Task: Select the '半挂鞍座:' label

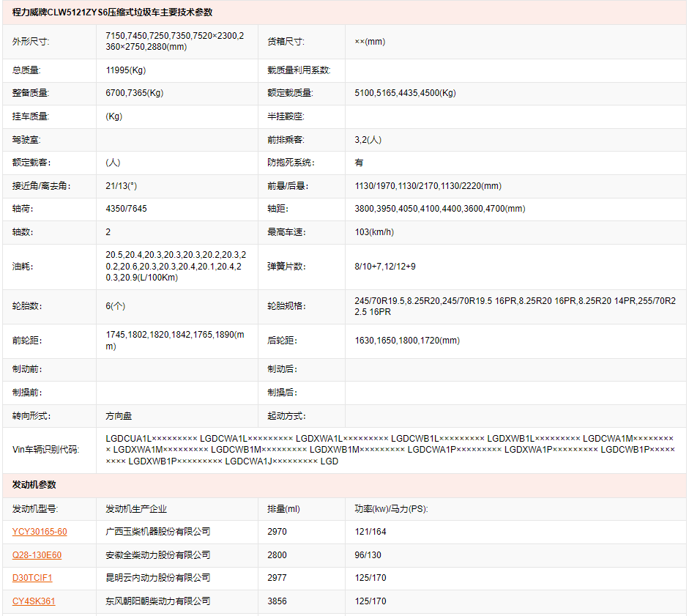Action: [286, 116]
